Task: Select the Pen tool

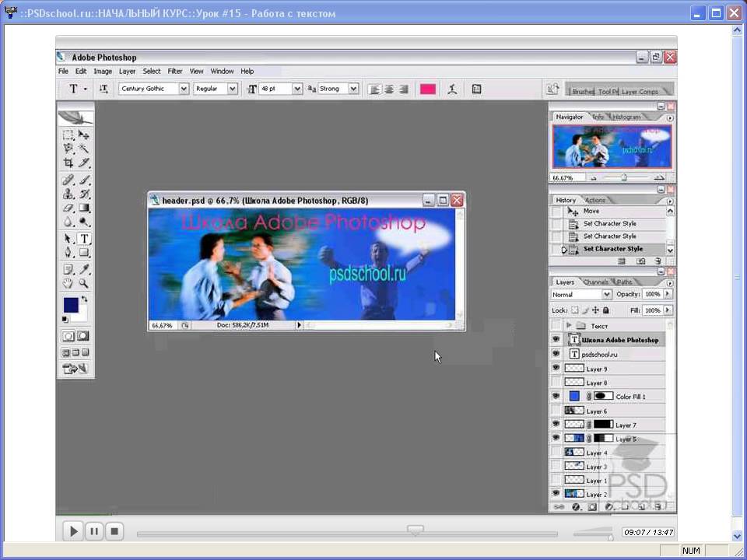Action: [68, 252]
